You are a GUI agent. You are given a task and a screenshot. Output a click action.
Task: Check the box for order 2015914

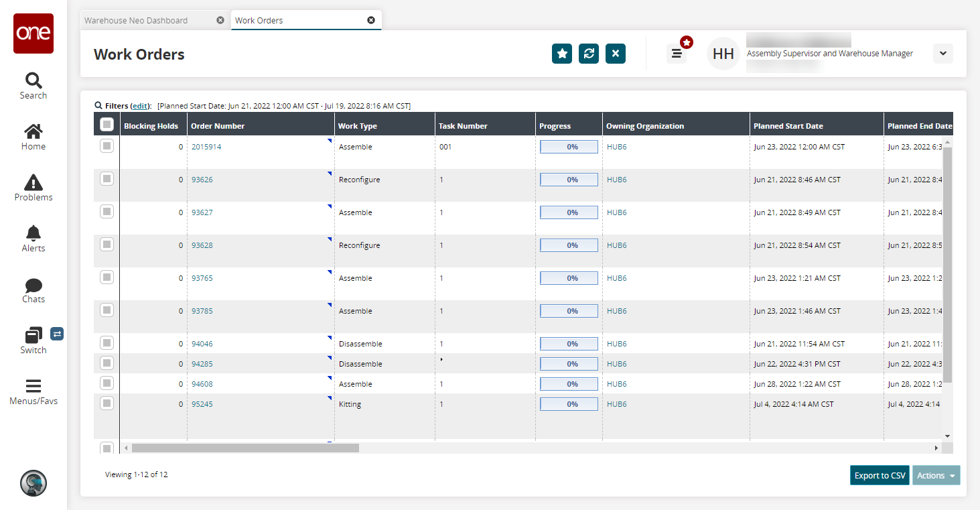[x=107, y=146]
